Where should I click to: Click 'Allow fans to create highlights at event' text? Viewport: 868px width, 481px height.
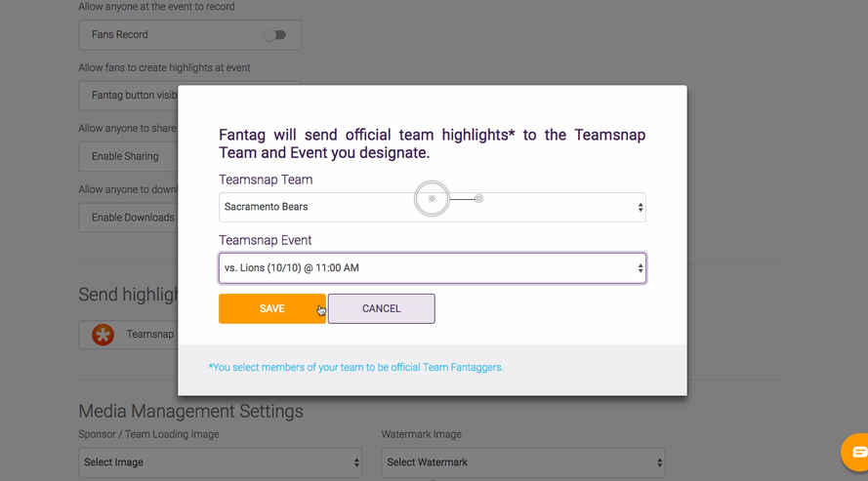[164, 67]
